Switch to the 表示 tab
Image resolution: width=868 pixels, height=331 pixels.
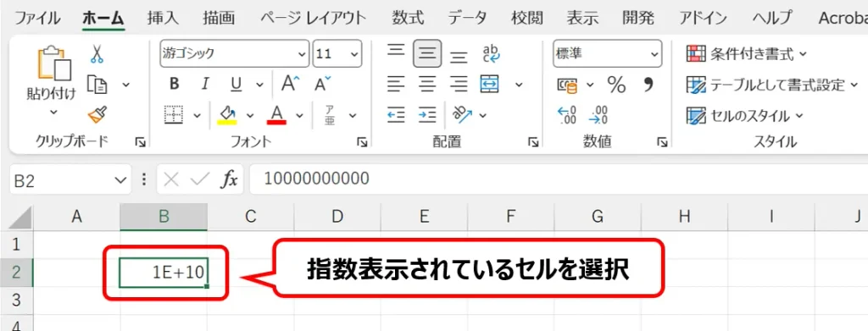(582, 19)
